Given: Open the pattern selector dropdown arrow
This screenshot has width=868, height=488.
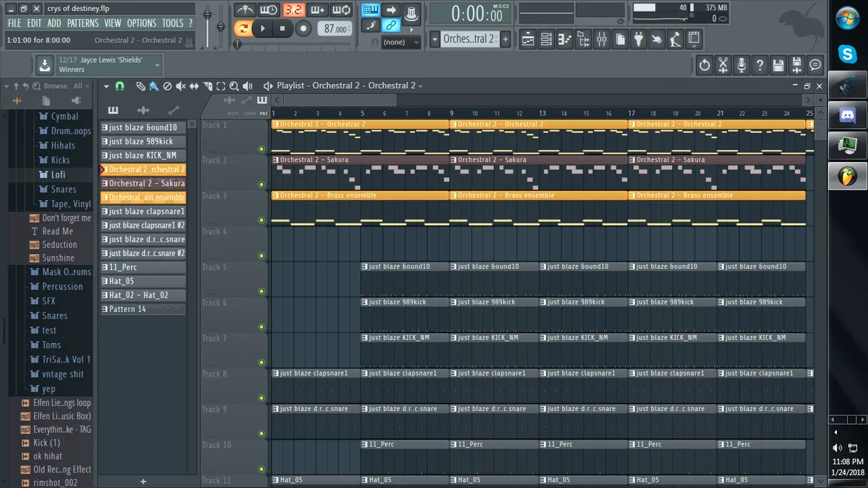Looking at the screenshot, I should click(x=435, y=39).
